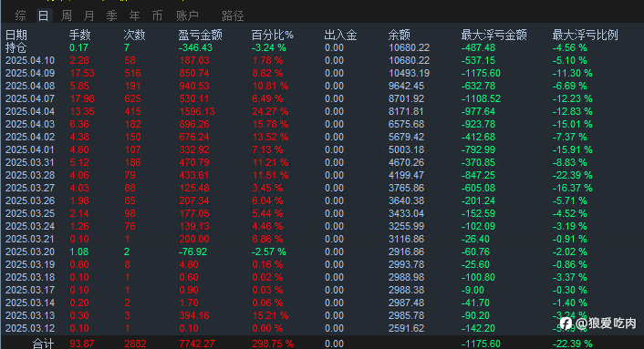Select the 2025.03.21 date row
The height and width of the screenshot is (349, 644).
point(30,239)
